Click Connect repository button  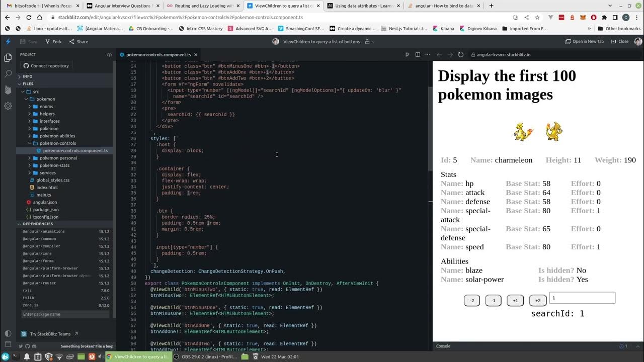click(x=46, y=66)
